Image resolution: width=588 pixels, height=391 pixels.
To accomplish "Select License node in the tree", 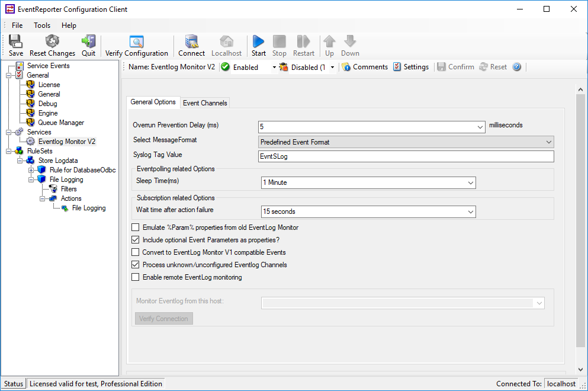I will point(49,85).
